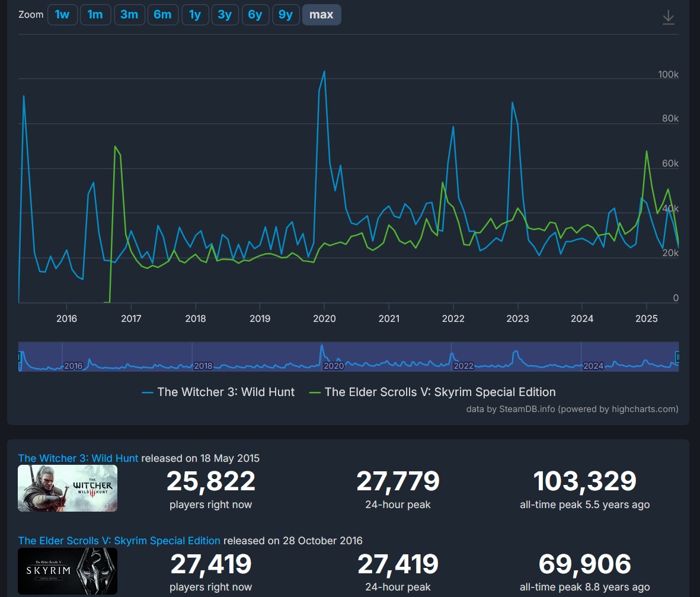Image resolution: width=700 pixels, height=597 pixels.
Task: Set chart zoom to 3y
Action: click(x=225, y=15)
